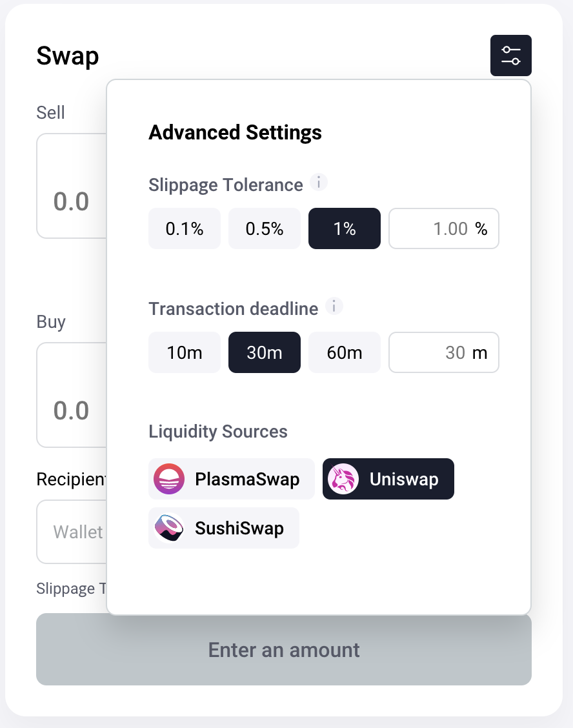Image resolution: width=573 pixels, height=728 pixels.
Task: Click the SushiSwap logo icon
Action: click(170, 528)
